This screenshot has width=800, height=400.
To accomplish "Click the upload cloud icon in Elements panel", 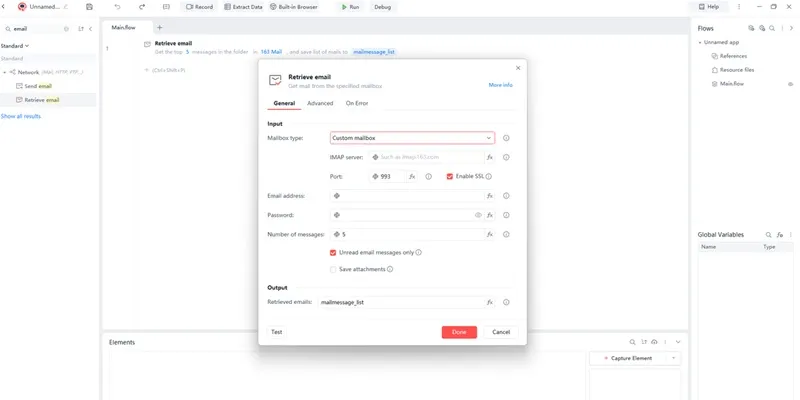I will point(655,342).
